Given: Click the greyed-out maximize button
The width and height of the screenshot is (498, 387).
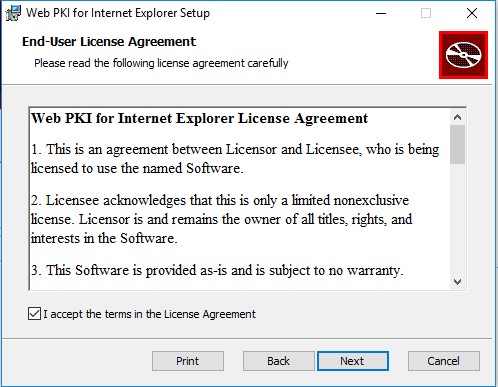Looking at the screenshot, I should coord(426,13).
